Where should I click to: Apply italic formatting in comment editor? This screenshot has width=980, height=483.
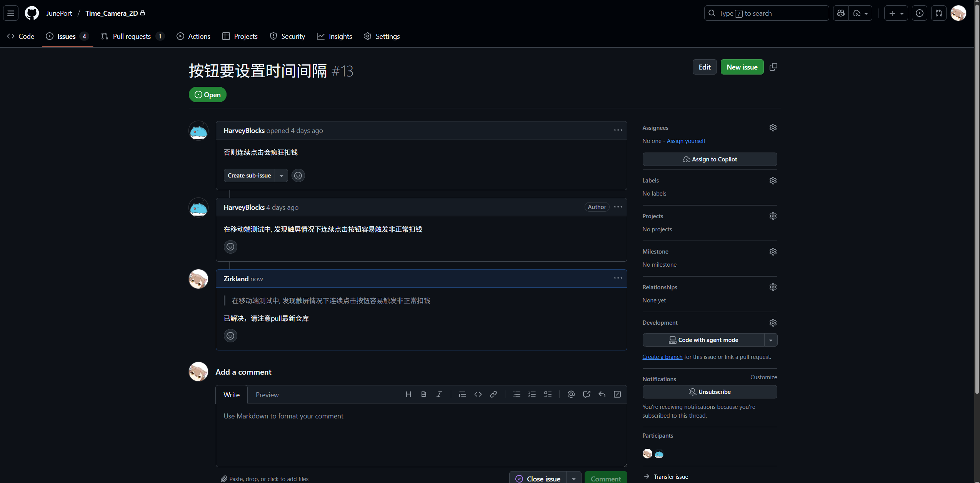(439, 394)
